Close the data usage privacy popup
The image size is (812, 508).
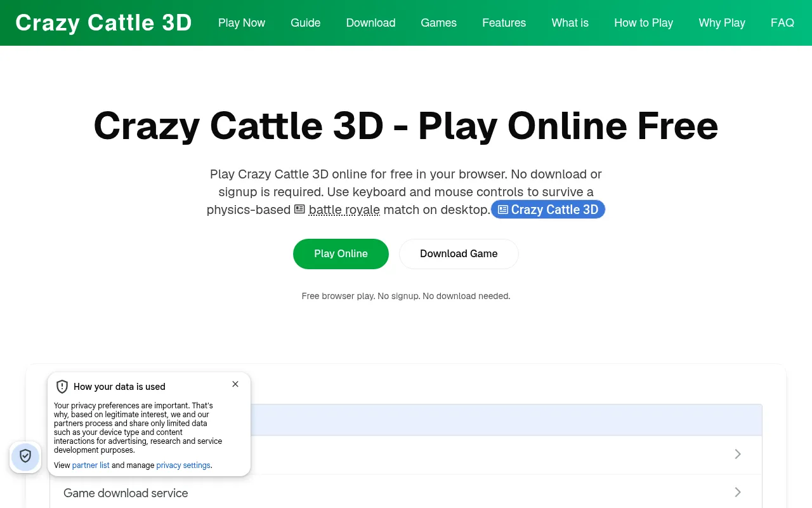[x=235, y=384]
